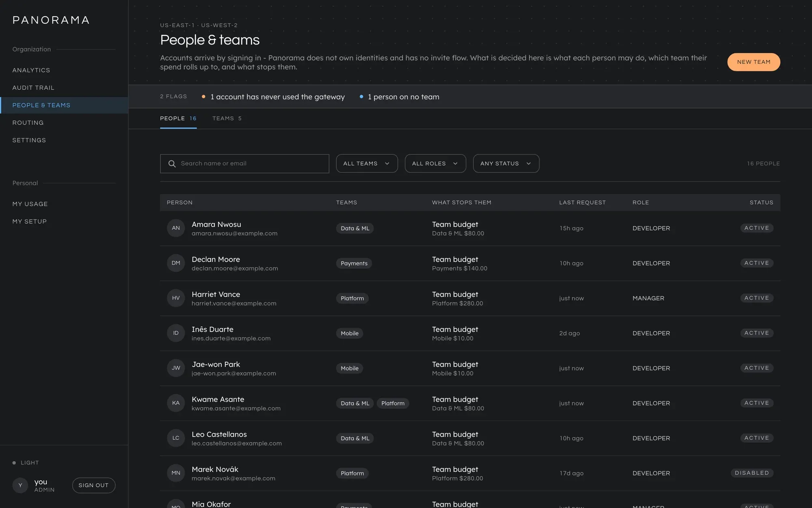Image resolution: width=812 pixels, height=508 pixels.
Task: Click the NEW TEAM button
Action: click(754, 62)
